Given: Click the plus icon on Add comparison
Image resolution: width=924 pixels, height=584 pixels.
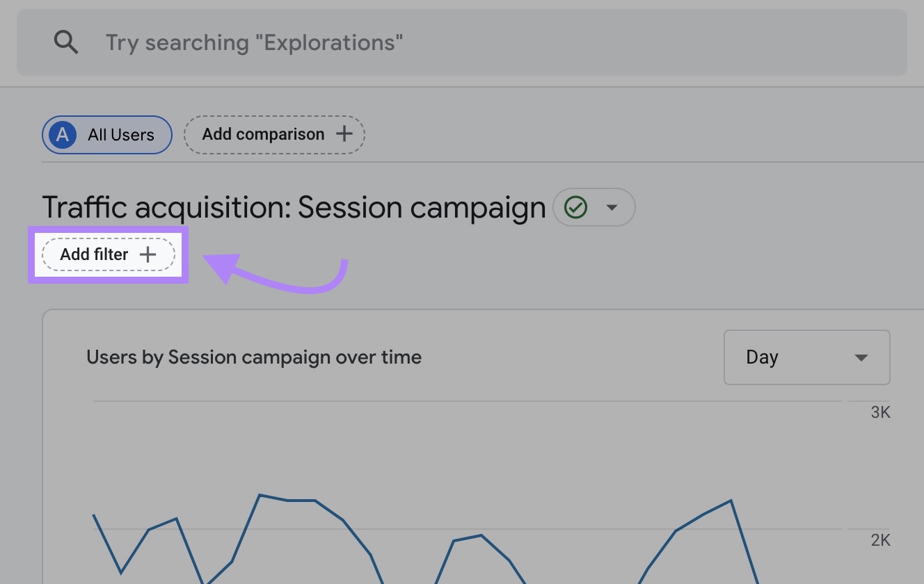Looking at the screenshot, I should point(344,134).
